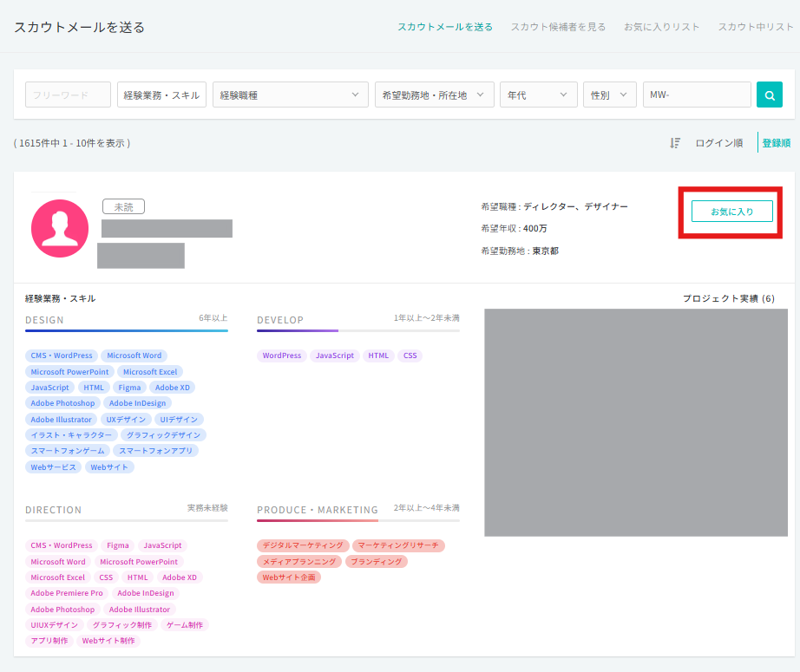Viewport: 800px width, 672px height.
Task: Open the 経験職種 dropdown
Action: (x=290, y=95)
